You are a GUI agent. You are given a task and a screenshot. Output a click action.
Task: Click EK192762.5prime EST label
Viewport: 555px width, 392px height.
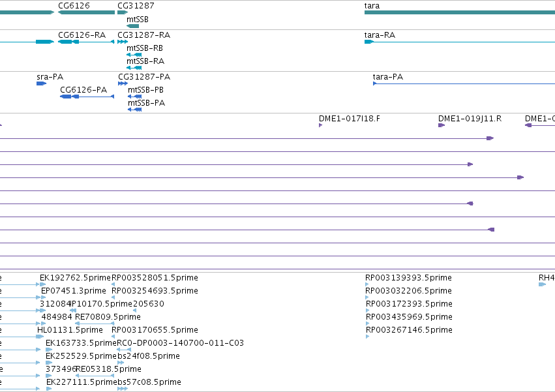pyautogui.click(x=76, y=278)
